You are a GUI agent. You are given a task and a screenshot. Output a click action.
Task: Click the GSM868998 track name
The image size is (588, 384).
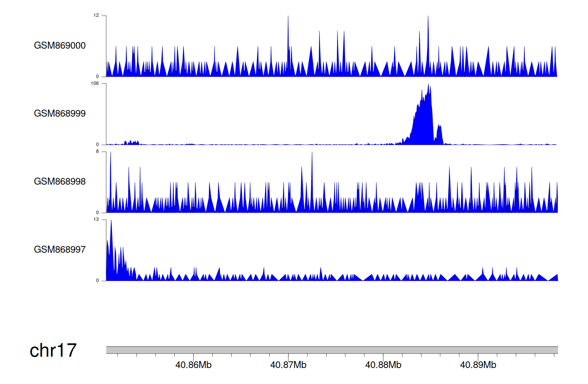[60, 181]
